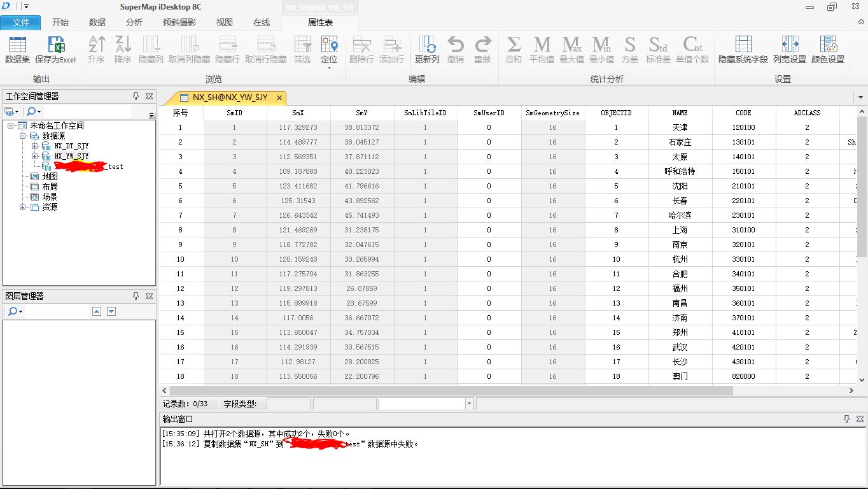Select the 布局 tree item
Screen dimensions: 868x489
click(x=50, y=187)
